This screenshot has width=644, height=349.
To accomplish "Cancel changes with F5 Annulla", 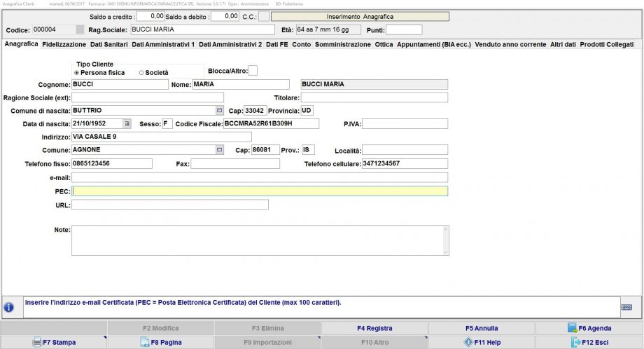I will 482,328.
